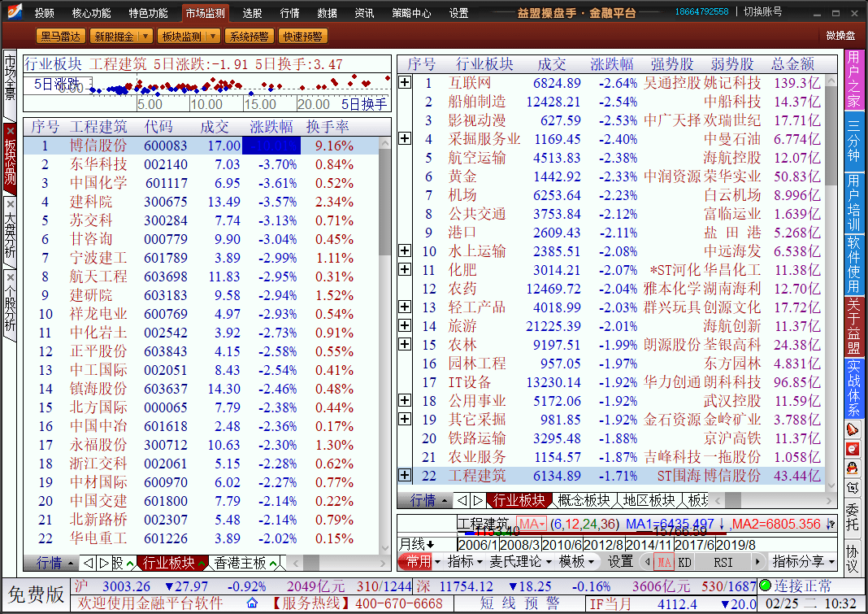Image resolution: width=868 pixels, height=614 pixels.
Task: Expand the 旅游 industry row
Action: pyautogui.click(x=405, y=325)
